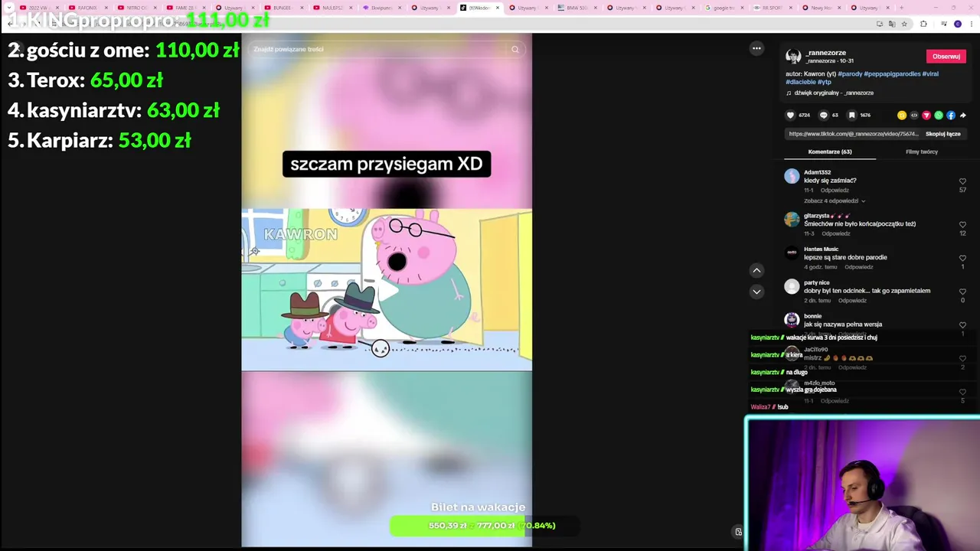Viewport: 980px width, 551px height.
Task: Click Skopiuj łącze copy link button
Action: pyautogui.click(x=942, y=134)
